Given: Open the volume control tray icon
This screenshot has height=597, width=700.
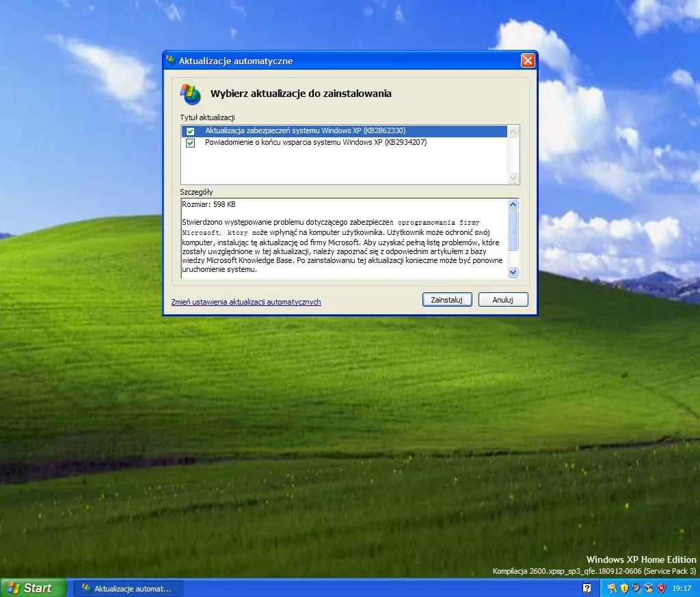Looking at the screenshot, I should 636,587.
